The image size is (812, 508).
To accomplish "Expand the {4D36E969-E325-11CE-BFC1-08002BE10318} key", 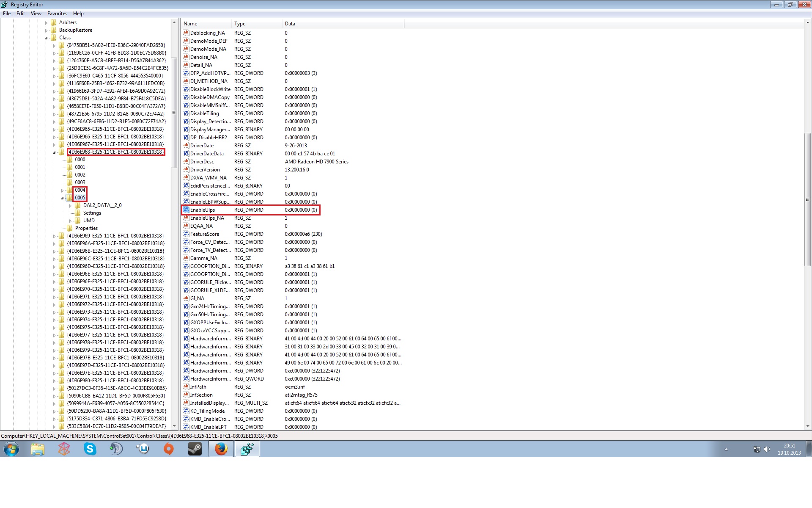I will 54,236.
